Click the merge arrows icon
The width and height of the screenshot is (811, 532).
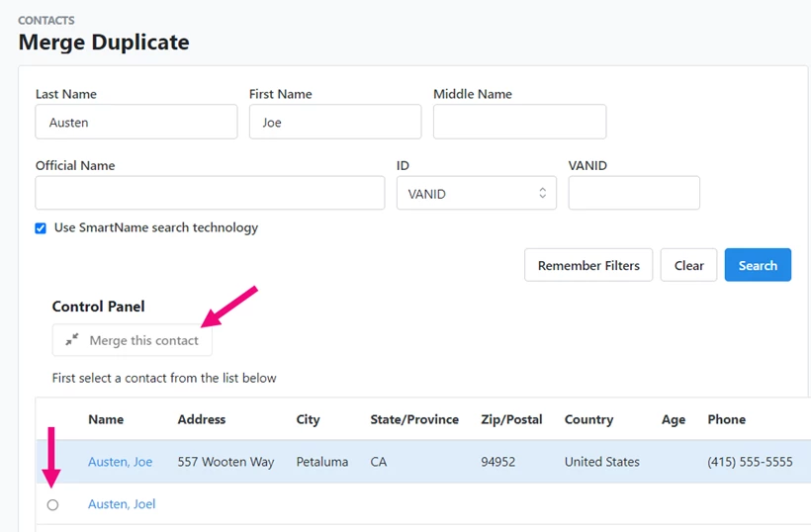click(72, 340)
